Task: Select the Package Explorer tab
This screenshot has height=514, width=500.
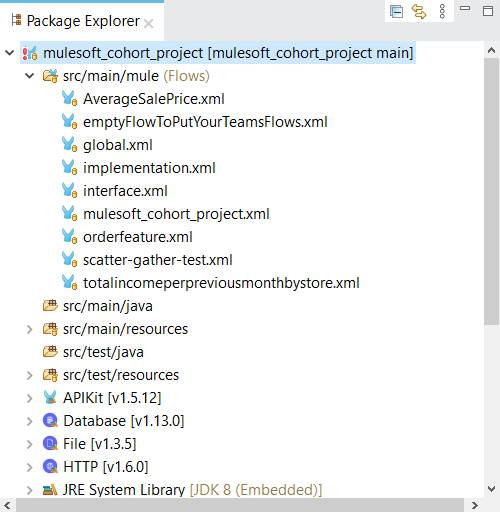Action: 82,21
